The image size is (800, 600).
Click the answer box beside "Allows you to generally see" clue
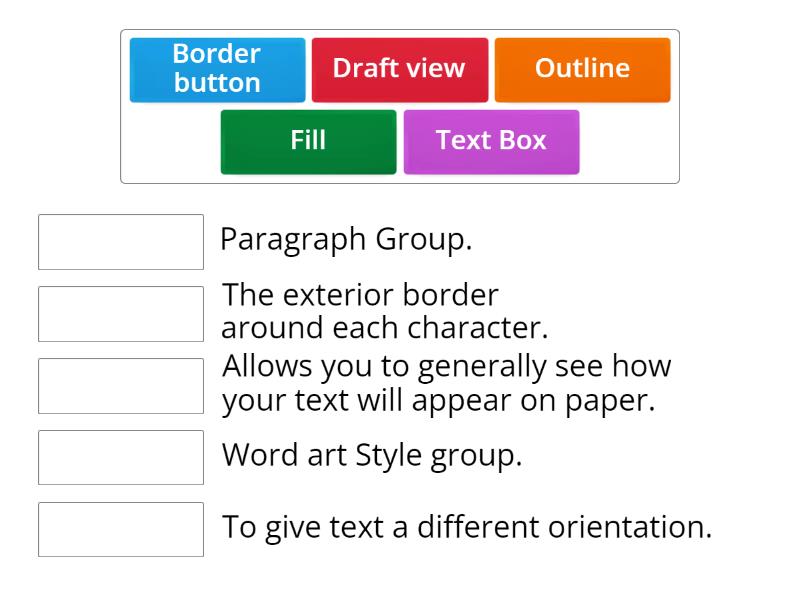[120, 385]
